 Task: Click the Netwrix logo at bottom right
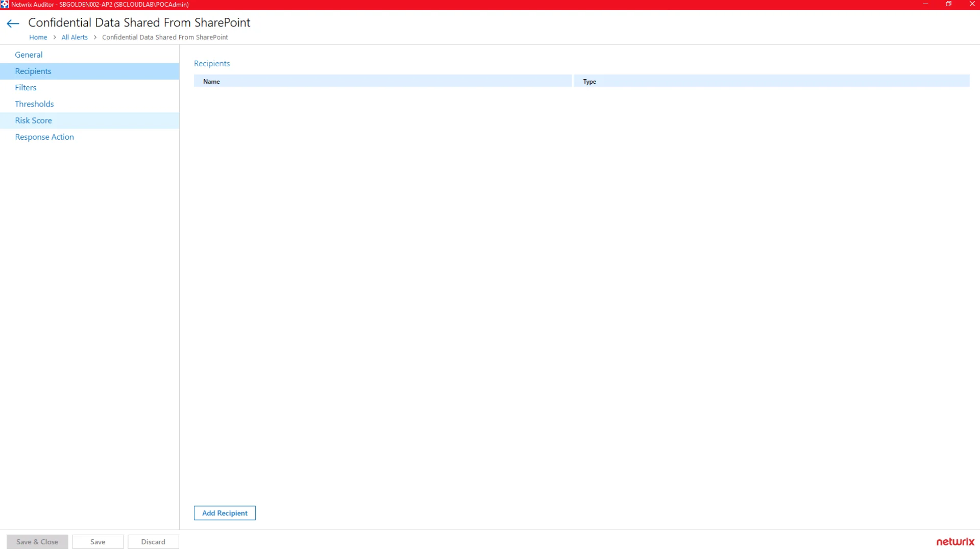pyautogui.click(x=955, y=542)
